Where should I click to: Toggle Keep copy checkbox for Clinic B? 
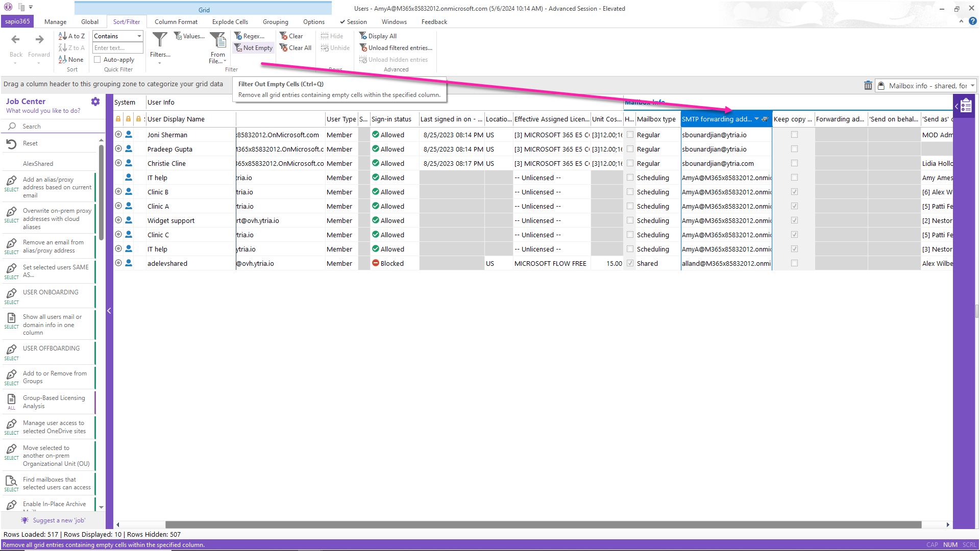click(794, 192)
